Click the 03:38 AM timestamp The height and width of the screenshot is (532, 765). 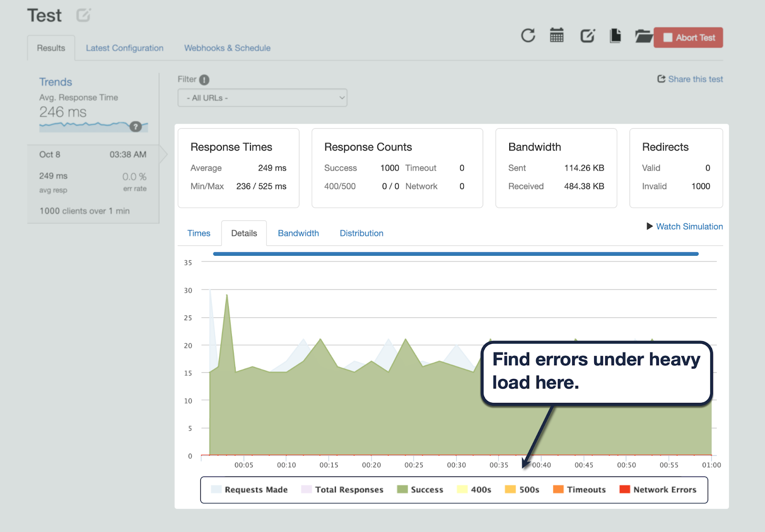pos(128,154)
